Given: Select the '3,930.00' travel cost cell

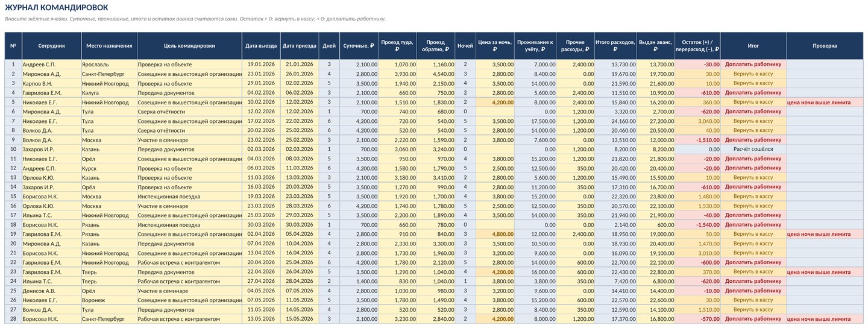Looking at the screenshot, I should coord(397,74).
